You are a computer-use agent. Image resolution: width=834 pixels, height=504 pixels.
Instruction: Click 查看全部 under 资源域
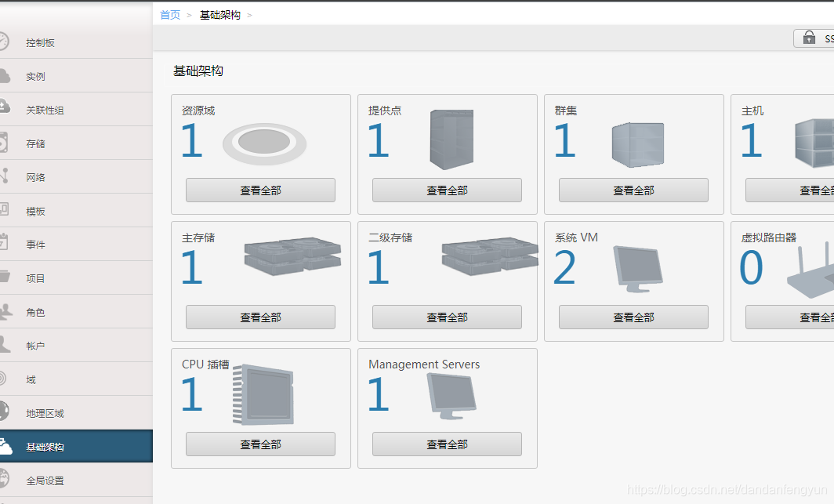[260, 190]
